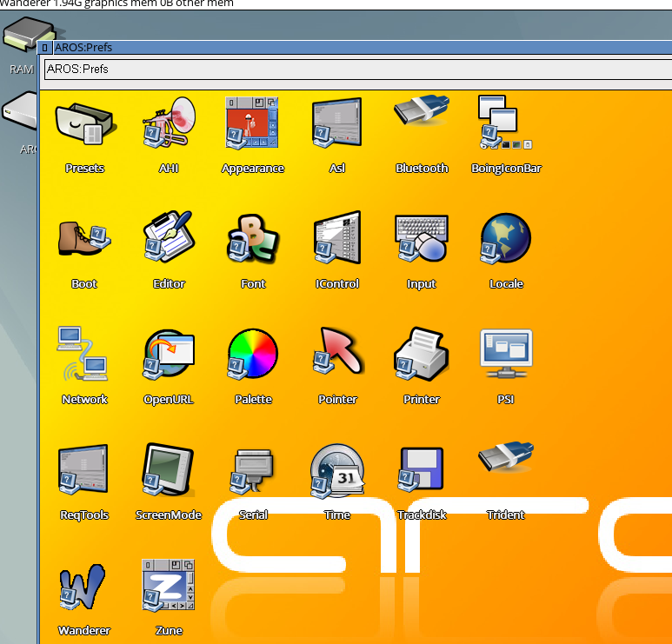This screenshot has width=672, height=644.
Task: Open the IControl preferences icon
Action: click(336, 237)
